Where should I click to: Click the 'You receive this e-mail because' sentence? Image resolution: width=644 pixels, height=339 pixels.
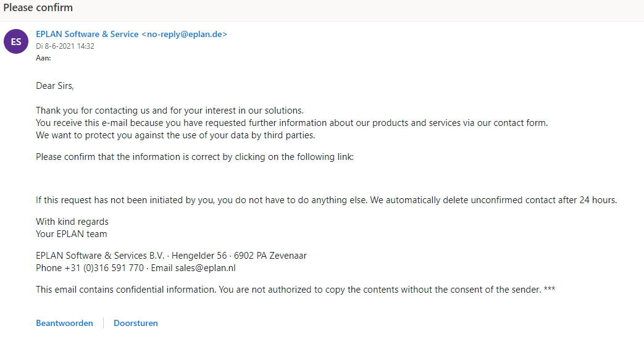(291, 123)
